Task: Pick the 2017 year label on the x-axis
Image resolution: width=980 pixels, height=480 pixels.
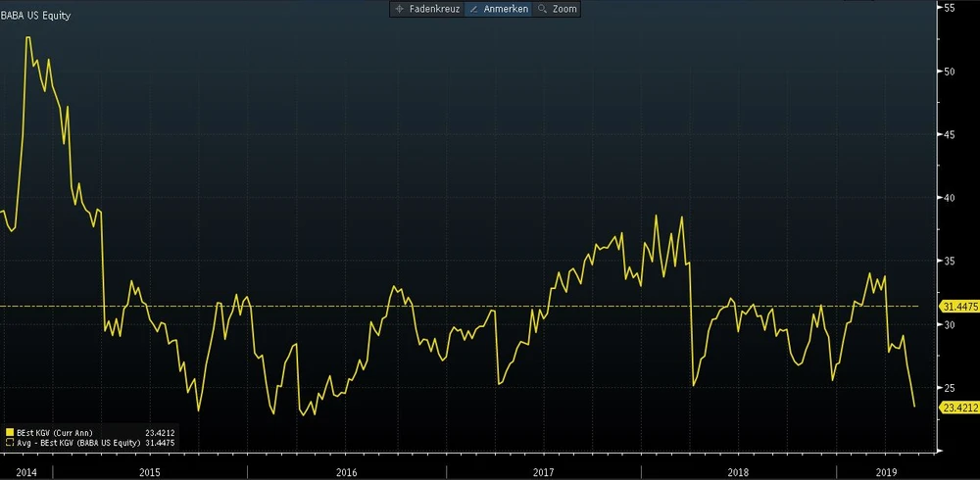Action: tap(541, 471)
